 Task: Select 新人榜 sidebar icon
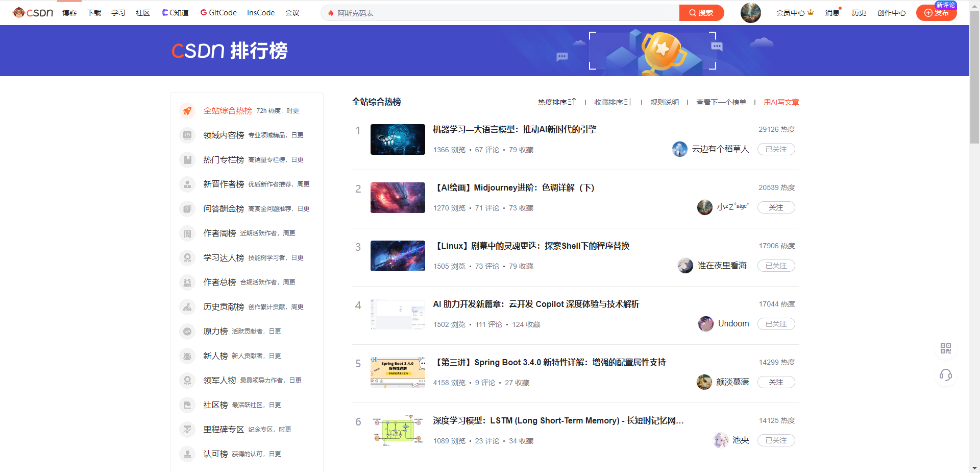[x=187, y=356]
